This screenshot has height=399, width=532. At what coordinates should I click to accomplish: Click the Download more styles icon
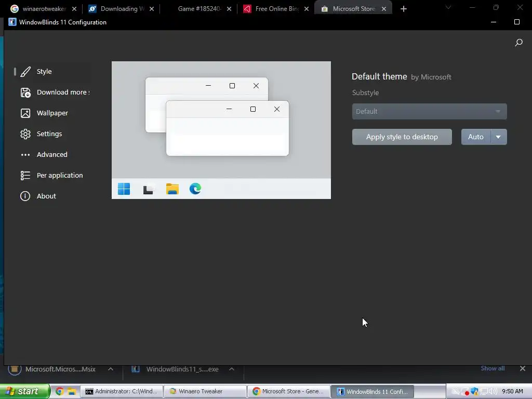[25, 92]
